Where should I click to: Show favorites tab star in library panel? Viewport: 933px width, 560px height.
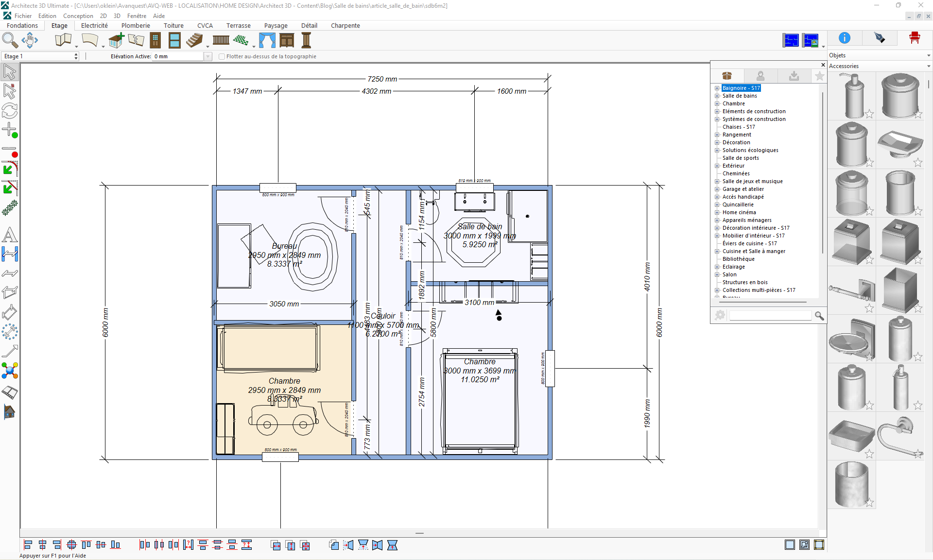click(820, 76)
